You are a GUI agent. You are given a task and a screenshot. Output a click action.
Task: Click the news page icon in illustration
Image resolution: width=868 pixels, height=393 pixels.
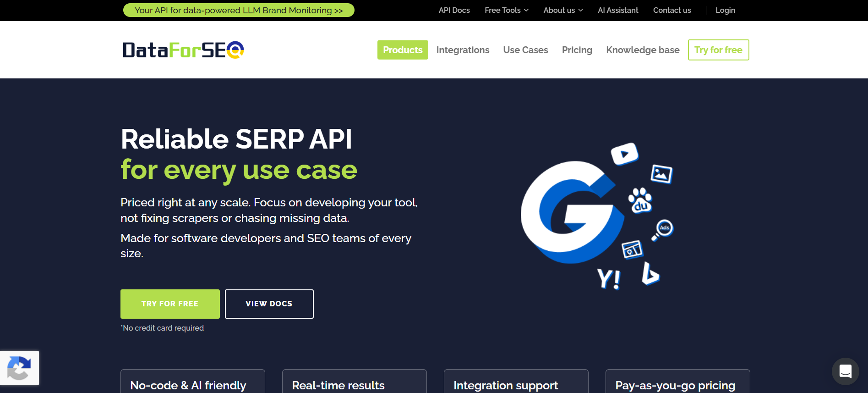632,250
